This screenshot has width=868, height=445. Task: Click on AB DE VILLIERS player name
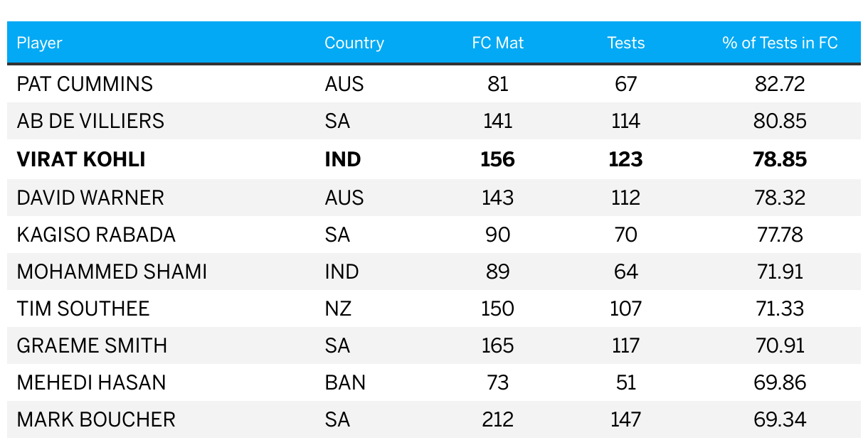[x=90, y=121]
